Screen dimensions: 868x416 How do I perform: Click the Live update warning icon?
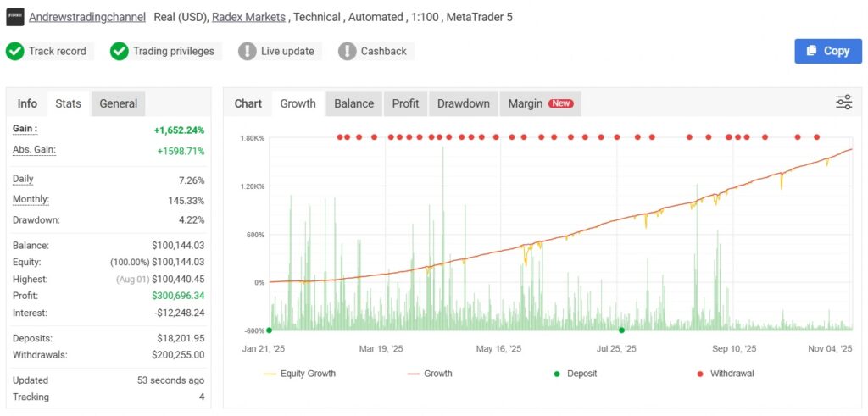coord(248,51)
